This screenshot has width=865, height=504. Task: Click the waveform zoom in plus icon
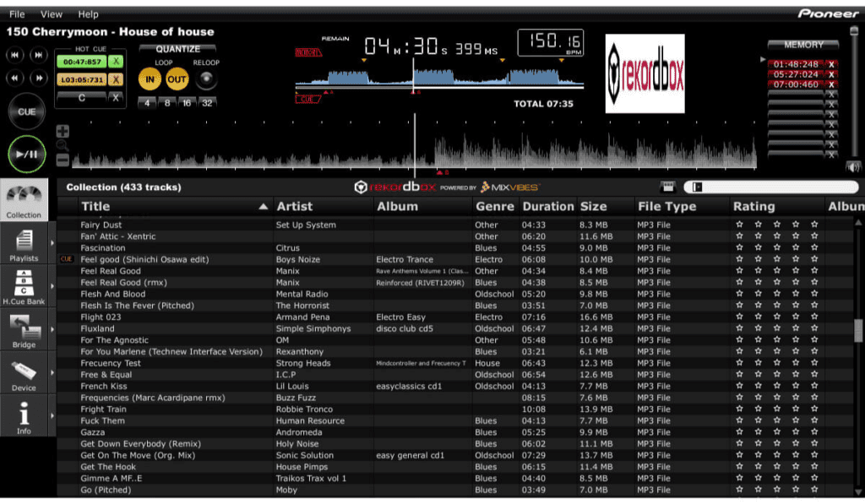tap(63, 131)
